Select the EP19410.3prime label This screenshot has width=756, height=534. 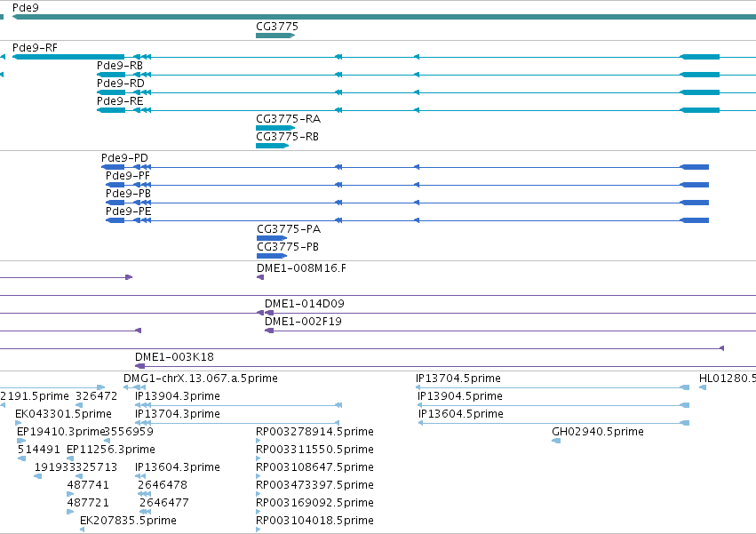point(60,432)
